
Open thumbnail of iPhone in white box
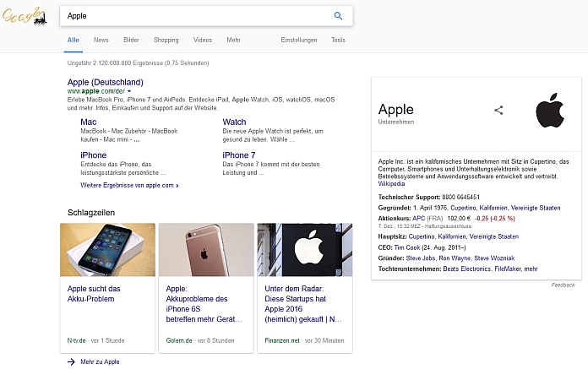107,250
